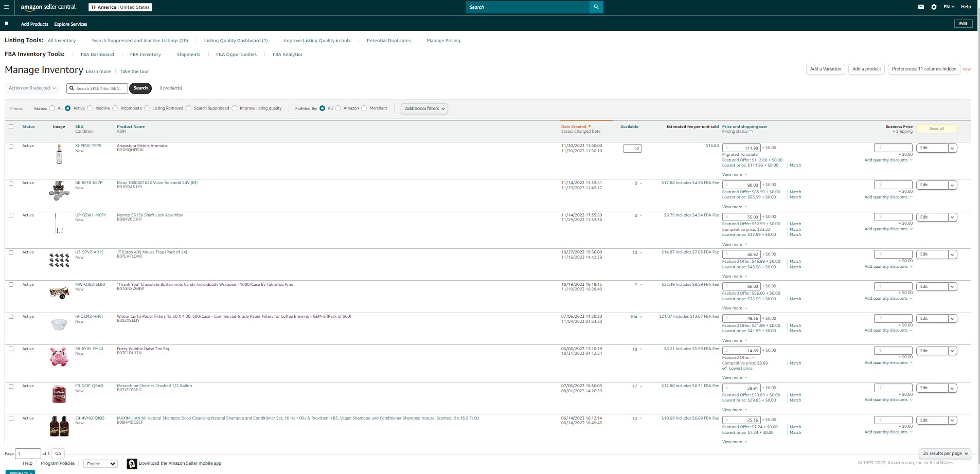Check the Elkay Valve-Solenoid row checkbox
The image size is (980, 474).
pos(11,183)
